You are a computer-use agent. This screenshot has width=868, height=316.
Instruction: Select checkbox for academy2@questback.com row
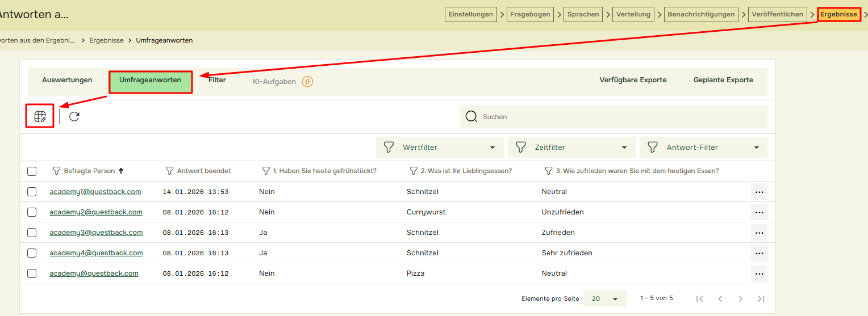click(x=32, y=212)
